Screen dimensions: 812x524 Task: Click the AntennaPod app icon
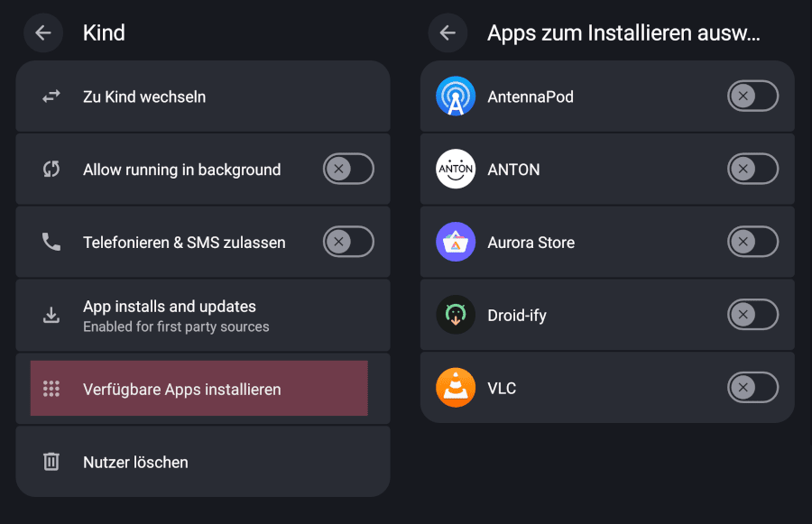[x=456, y=97]
